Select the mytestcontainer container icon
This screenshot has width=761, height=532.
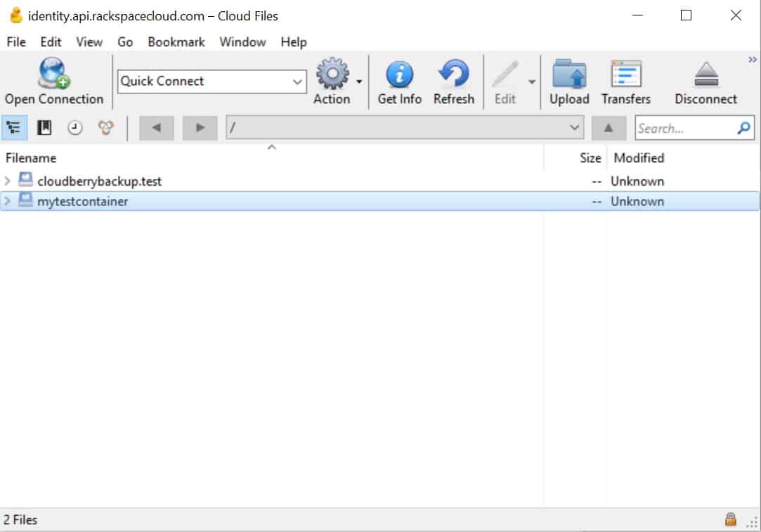point(25,200)
